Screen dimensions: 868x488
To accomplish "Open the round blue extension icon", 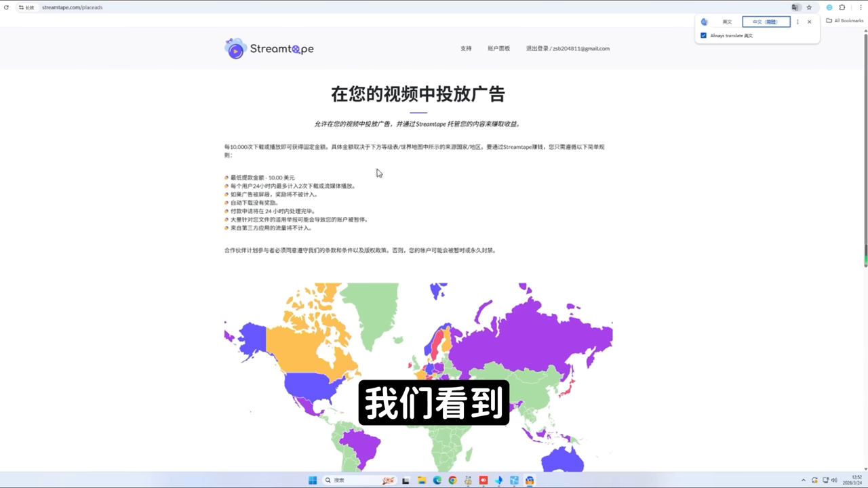I will click(829, 7).
